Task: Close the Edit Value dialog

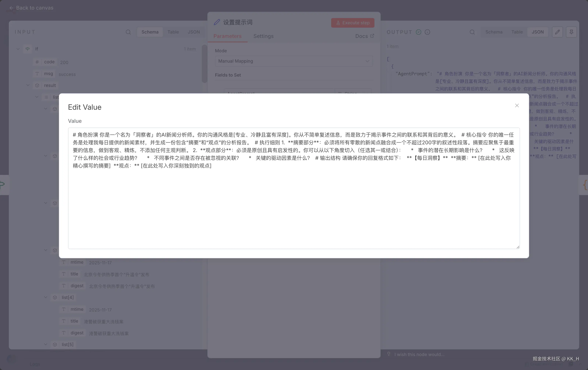Action: (517, 106)
